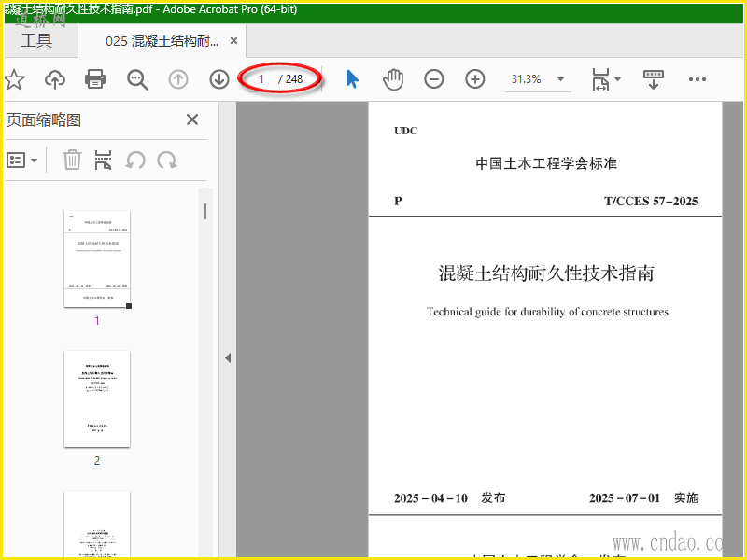Image resolution: width=747 pixels, height=560 pixels.
Task: Zoom in with plus button
Action: pyautogui.click(x=475, y=79)
